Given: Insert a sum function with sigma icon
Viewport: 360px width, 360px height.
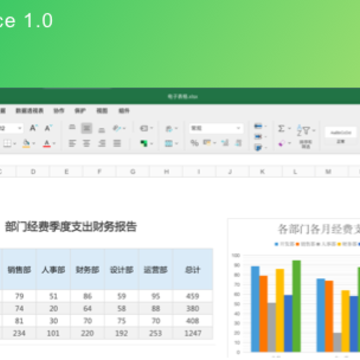Looking at the screenshot, I should 281,128.
